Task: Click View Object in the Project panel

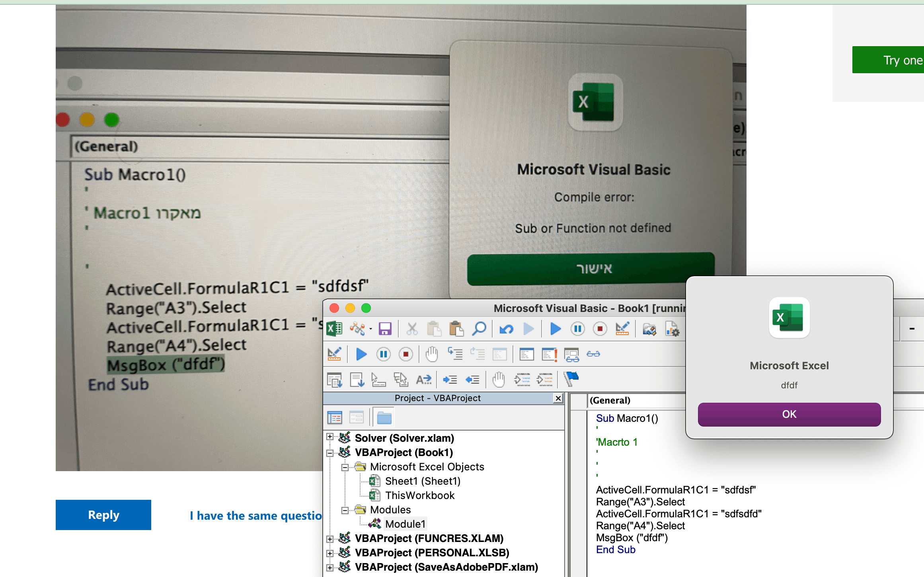Action: click(356, 417)
